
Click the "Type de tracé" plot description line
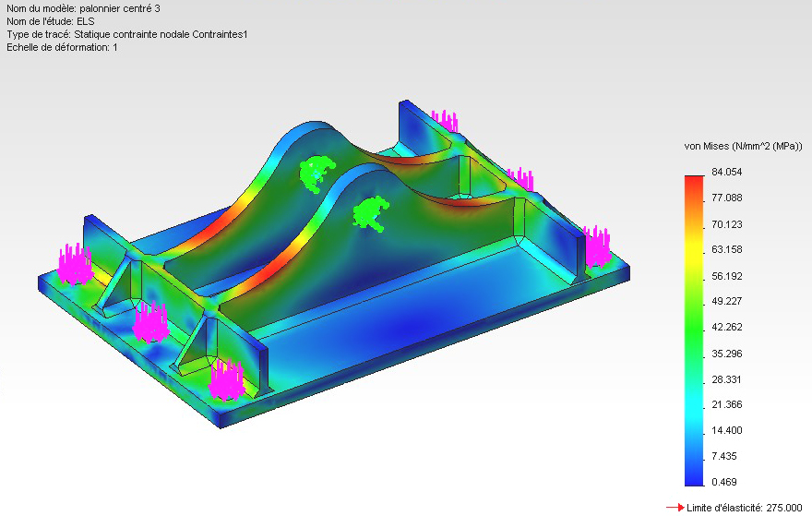126,34
